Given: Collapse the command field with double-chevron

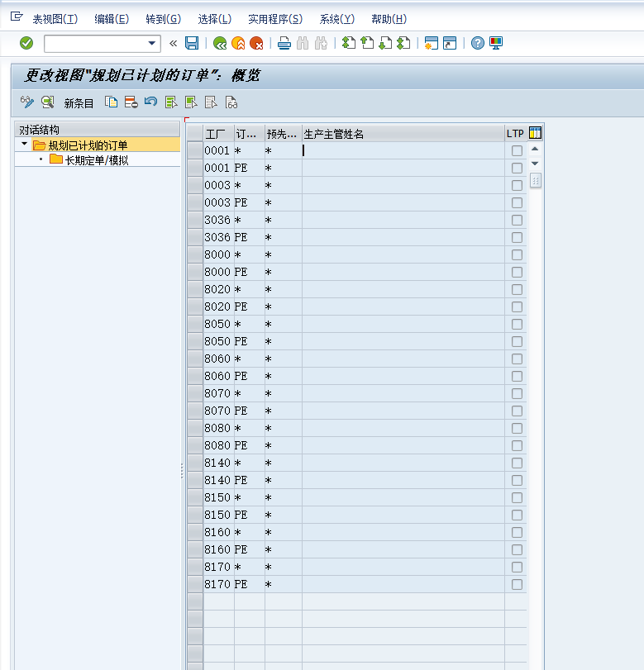Looking at the screenshot, I should [173, 43].
